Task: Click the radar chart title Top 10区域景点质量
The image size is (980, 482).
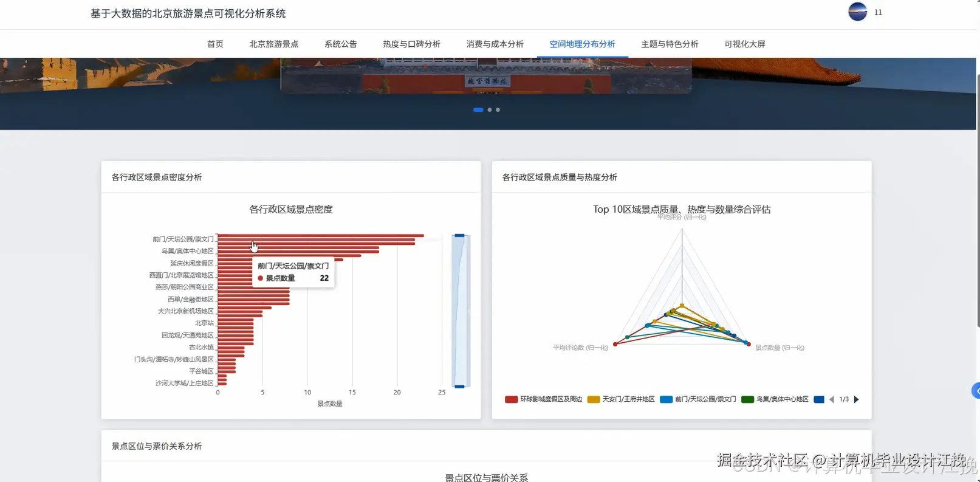Action: point(682,209)
